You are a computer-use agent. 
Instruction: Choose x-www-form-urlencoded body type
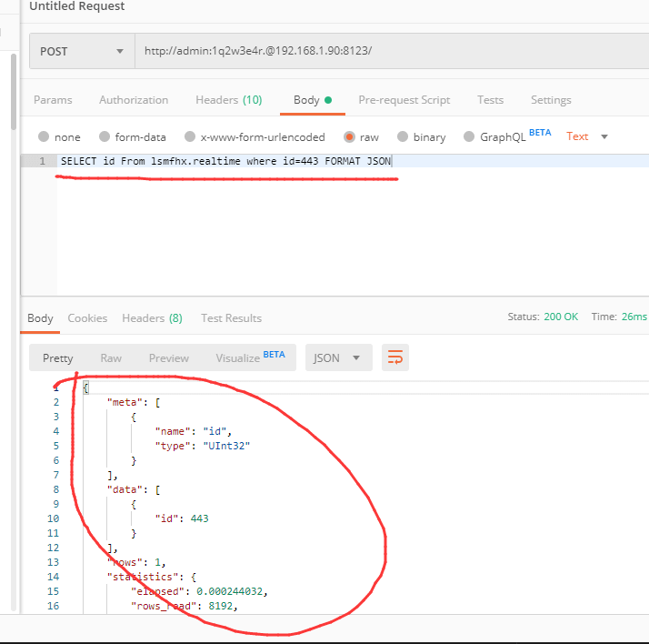190,137
